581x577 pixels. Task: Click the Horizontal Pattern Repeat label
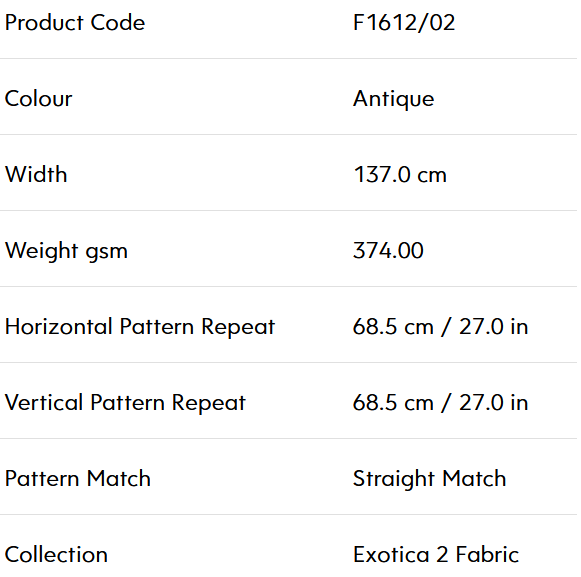click(x=140, y=327)
